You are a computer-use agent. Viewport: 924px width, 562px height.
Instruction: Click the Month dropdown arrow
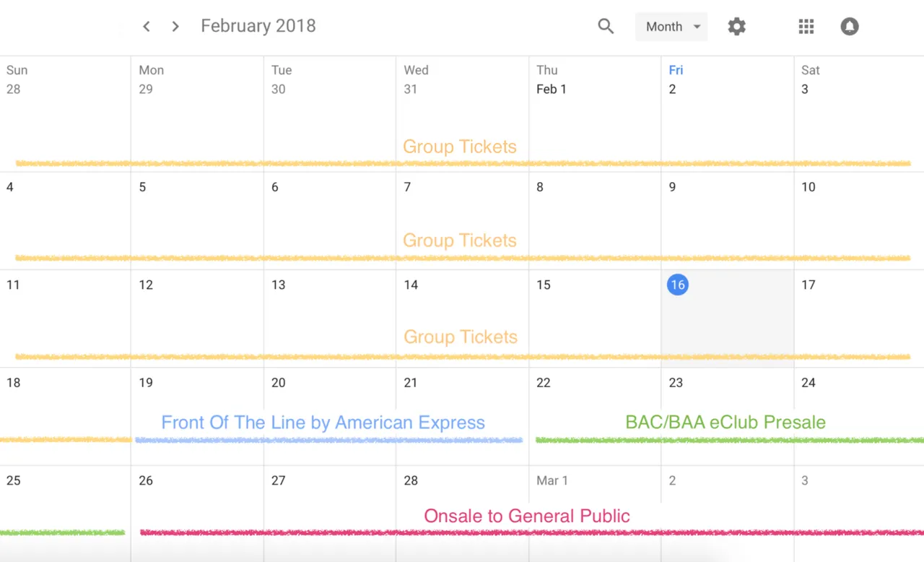pyautogui.click(x=697, y=27)
